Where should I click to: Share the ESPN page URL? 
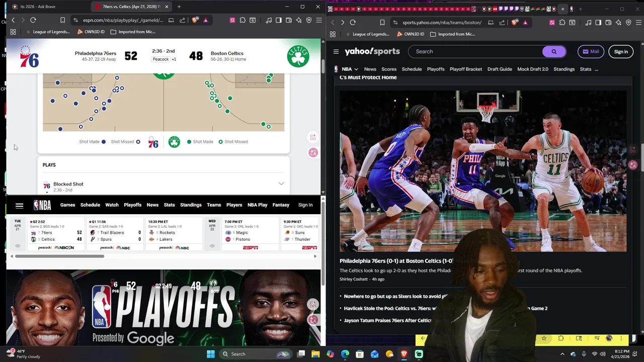point(182,20)
